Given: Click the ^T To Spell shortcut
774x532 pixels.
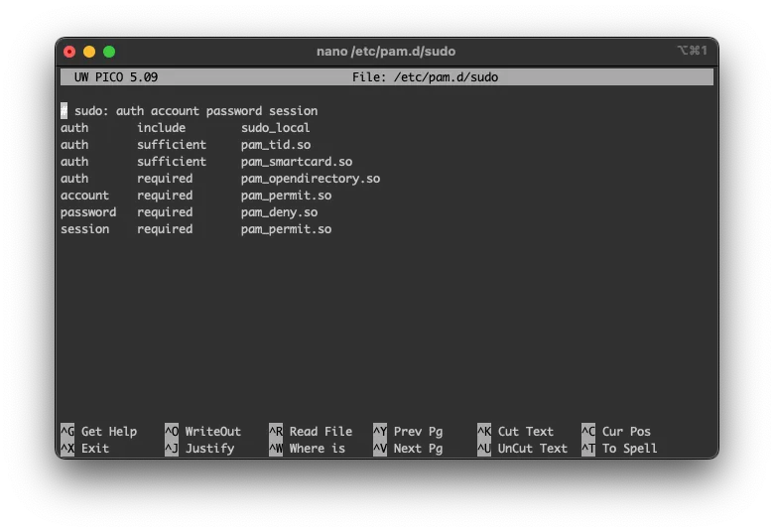Looking at the screenshot, I should click(619, 449).
